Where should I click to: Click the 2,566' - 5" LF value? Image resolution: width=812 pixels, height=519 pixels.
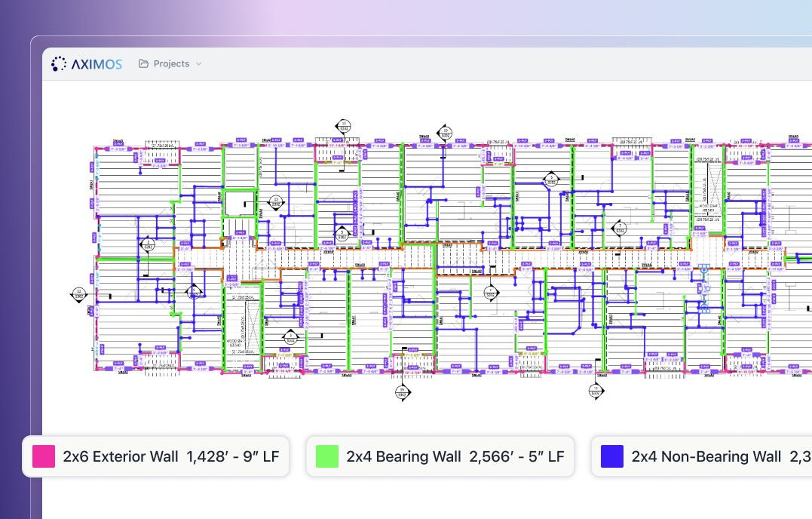(x=516, y=456)
